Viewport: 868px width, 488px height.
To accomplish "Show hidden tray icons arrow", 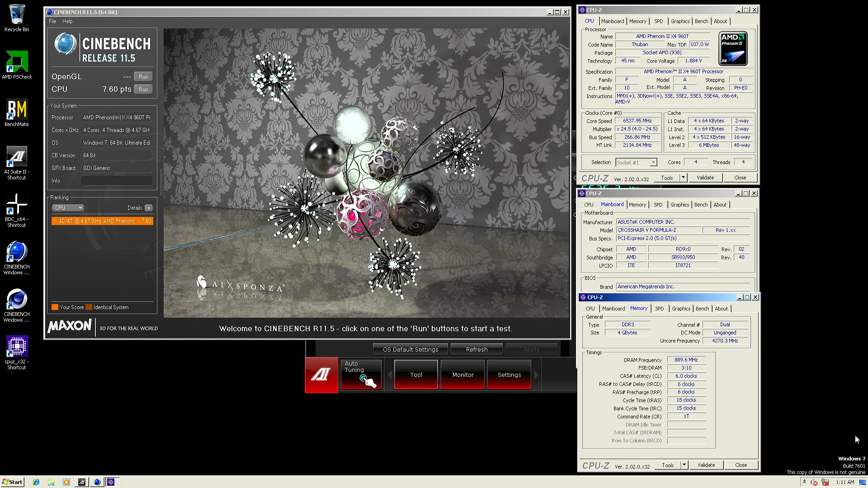I will 804,482.
